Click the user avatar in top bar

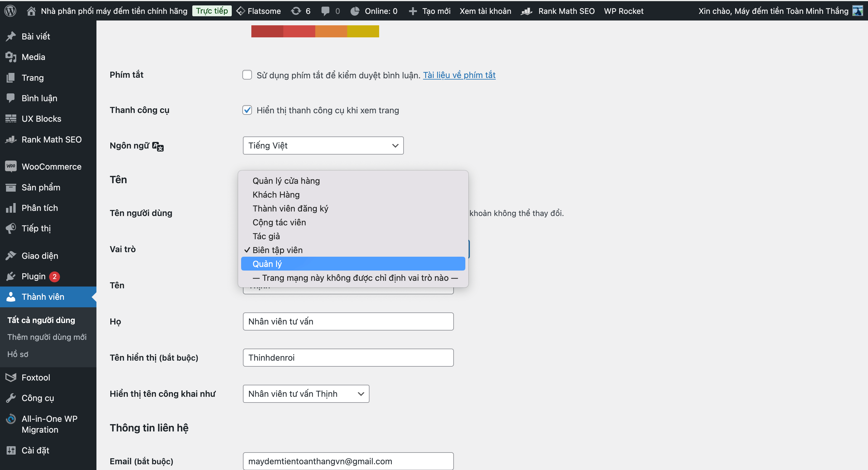click(x=857, y=11)
